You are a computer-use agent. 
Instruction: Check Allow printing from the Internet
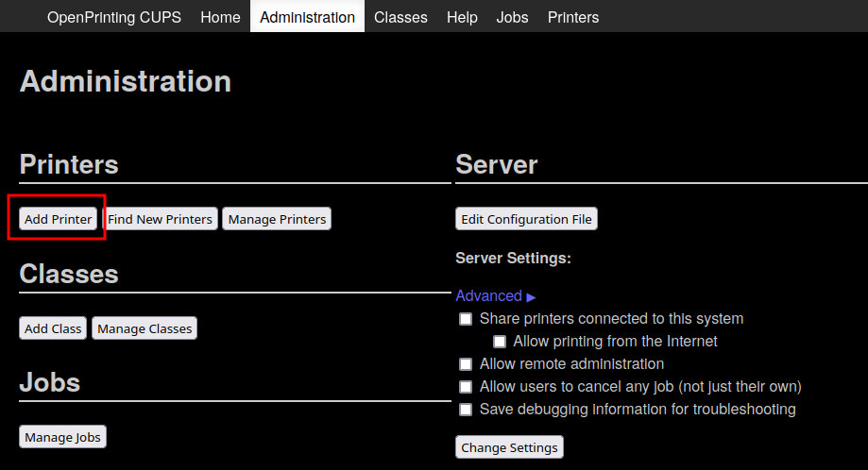pyautogui.click(x=500, y=342)
